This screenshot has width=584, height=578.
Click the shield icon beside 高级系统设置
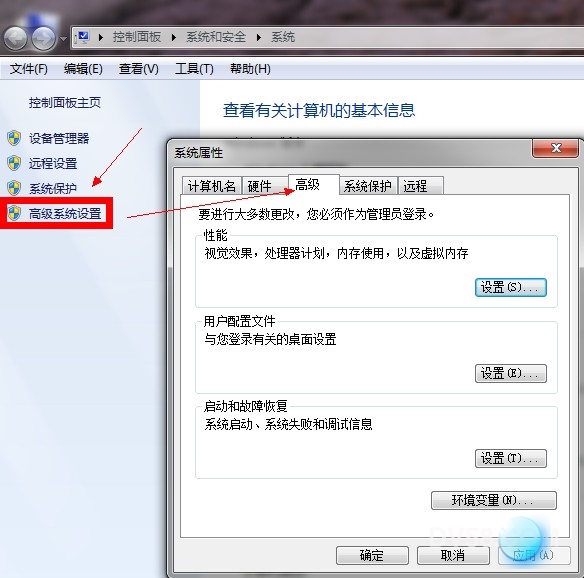pos(14,213)
